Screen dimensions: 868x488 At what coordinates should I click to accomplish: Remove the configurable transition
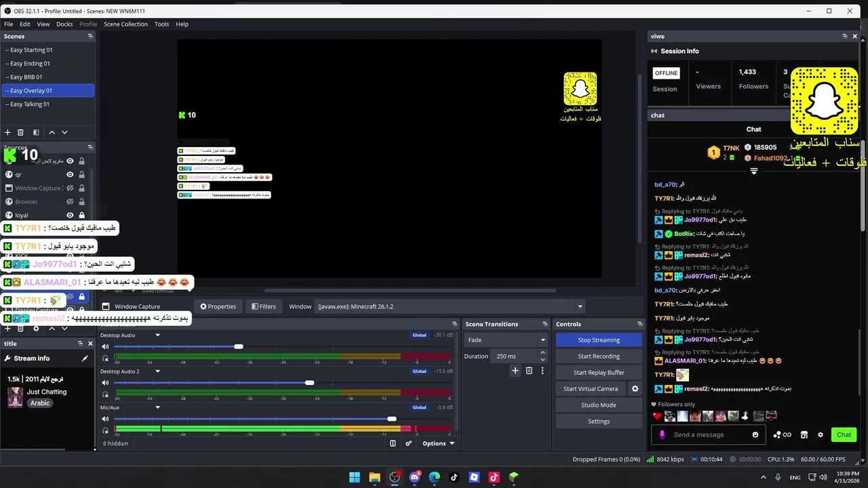[529, 371]
